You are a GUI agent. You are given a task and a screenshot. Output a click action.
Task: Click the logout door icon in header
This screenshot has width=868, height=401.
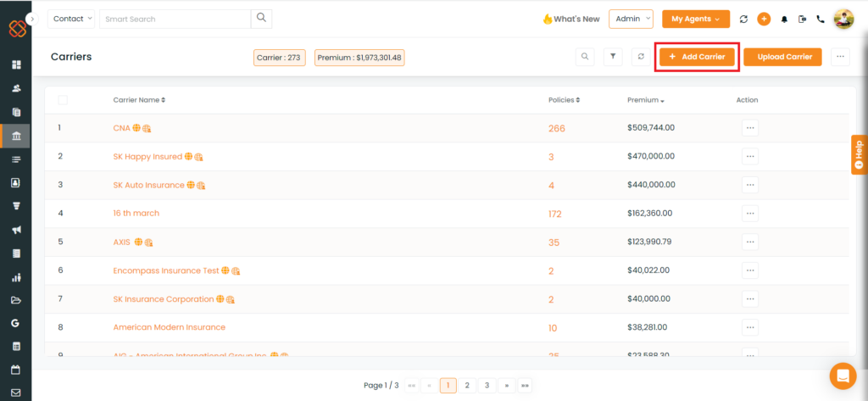(802, 19)
